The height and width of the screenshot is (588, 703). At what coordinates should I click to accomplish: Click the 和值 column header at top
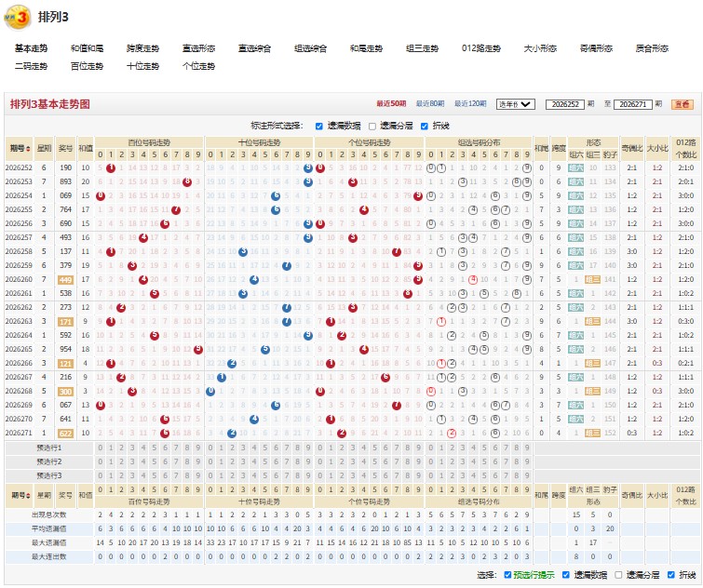pyautogui.click(x=85, y=148)
